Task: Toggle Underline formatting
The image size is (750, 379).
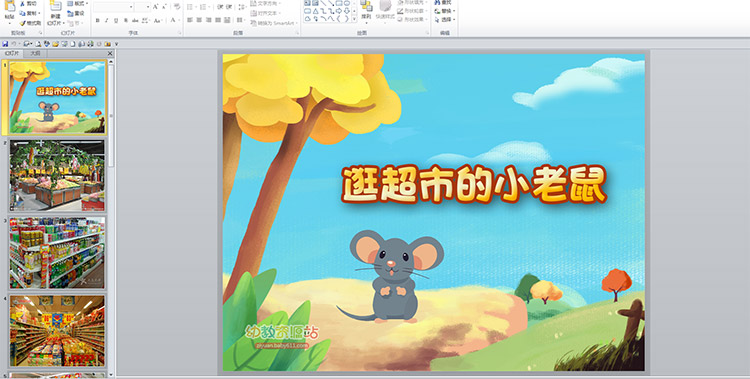Action: [x=116, y=20]
